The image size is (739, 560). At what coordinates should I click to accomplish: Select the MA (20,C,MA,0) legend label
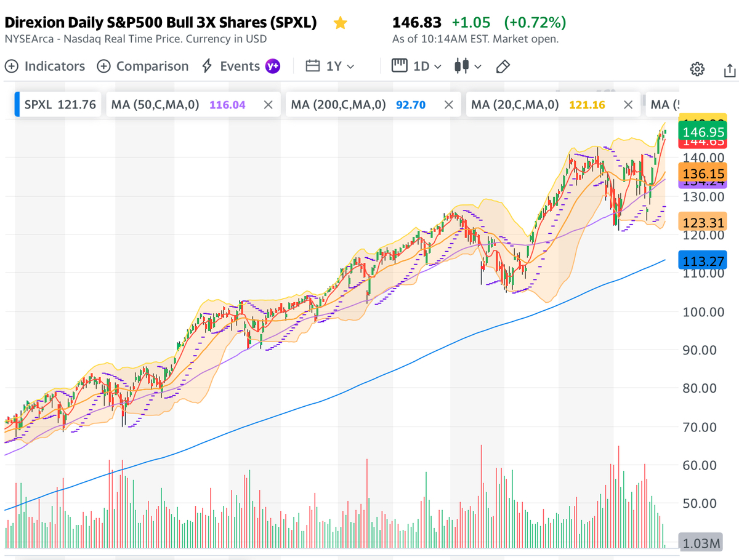click(x=515, y=105)
